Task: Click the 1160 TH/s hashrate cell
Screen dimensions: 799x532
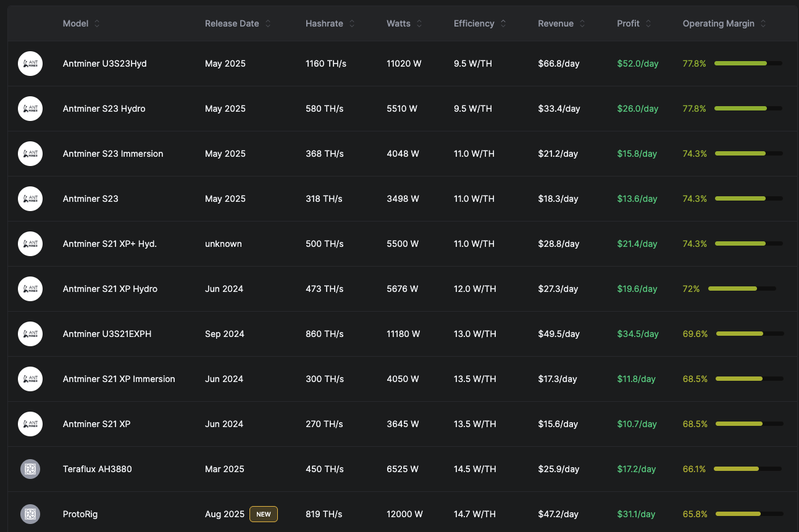Action: [x=326, y=64]
